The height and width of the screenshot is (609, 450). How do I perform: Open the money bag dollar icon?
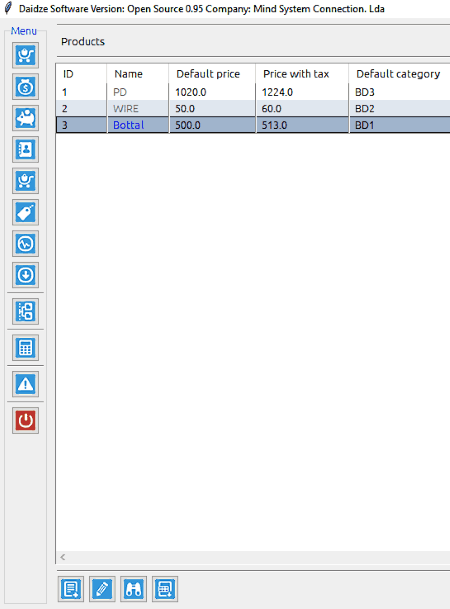[x=25, y=87]
